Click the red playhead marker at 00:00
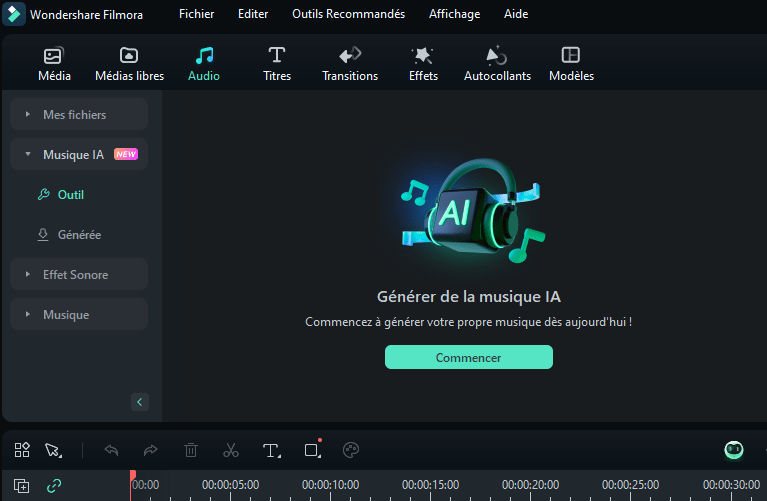This screenshot has height=501, width=767. [133, 475]
